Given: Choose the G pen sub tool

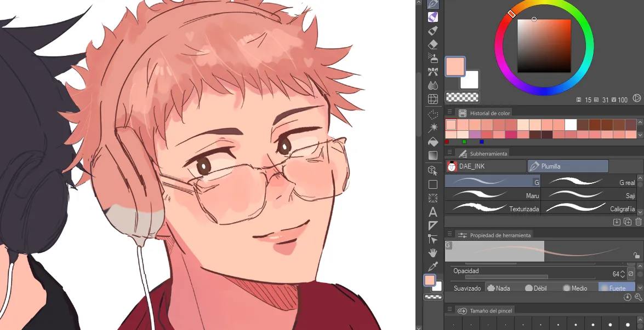Looking at the screenshot, I should pyautogui.click(x=492, y=181).
